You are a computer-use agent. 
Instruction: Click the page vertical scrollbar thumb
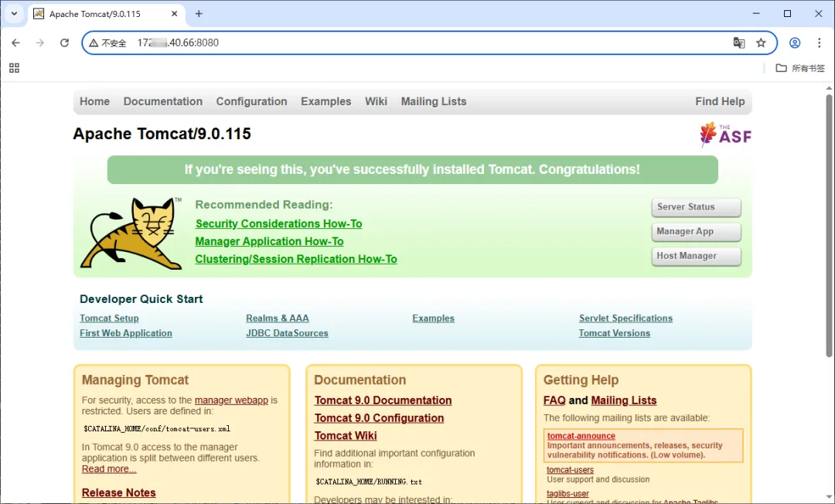(829, 226)
